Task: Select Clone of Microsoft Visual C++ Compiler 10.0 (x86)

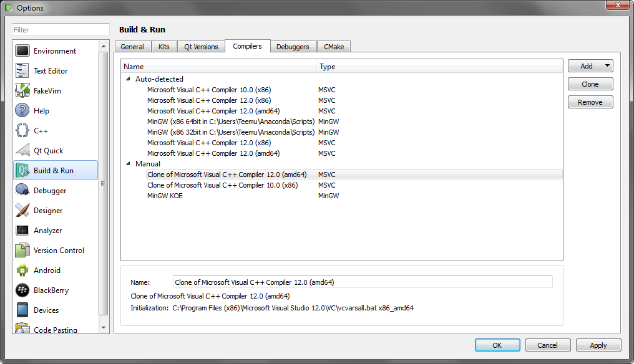Action: click(222, 185)
